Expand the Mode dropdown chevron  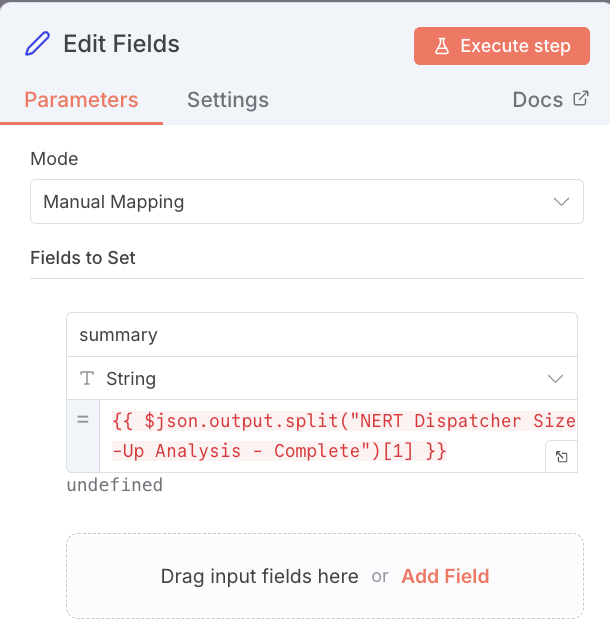click(561, 202)
